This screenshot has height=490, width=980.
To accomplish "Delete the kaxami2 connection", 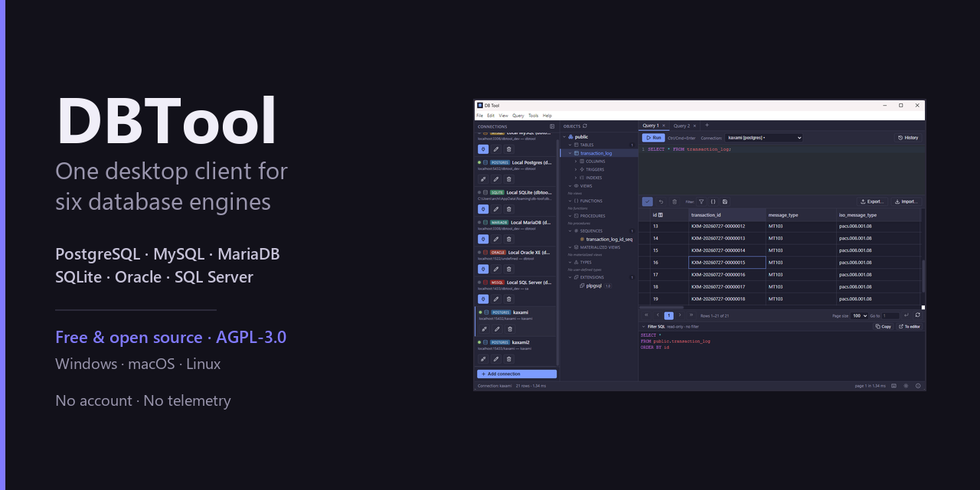I will [x=509, y=359].
